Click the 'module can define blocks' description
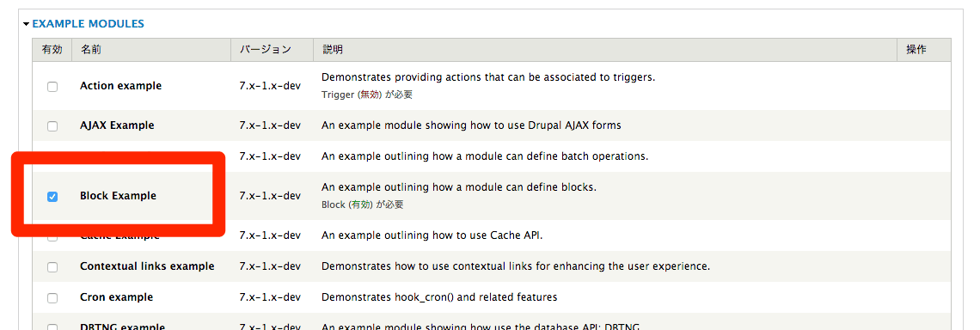Viewport: 980px width, 330px height. pos(459,186)
